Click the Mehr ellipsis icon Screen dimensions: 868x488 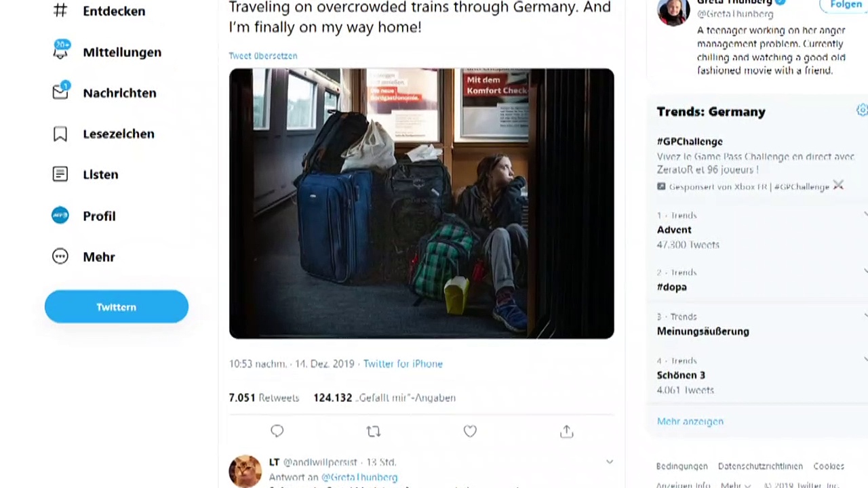(60, 256)
